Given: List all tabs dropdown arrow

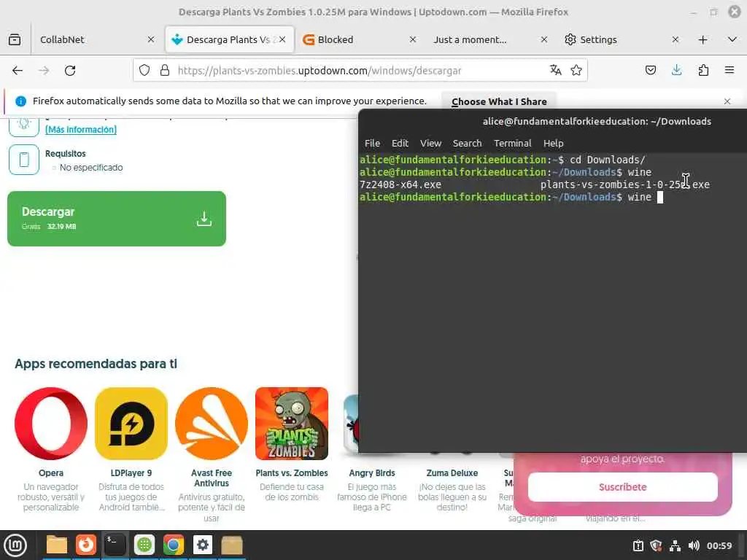Looking at the screenshot, I should (732, 39).
